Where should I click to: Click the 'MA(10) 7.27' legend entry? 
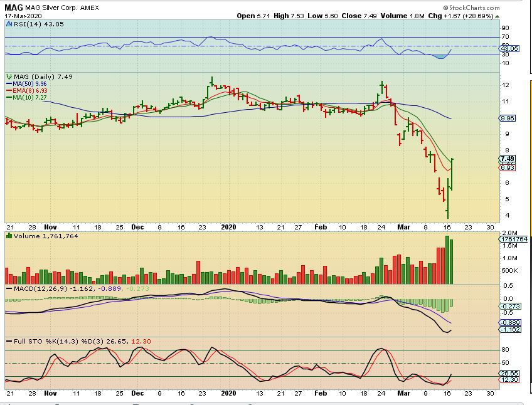29,97
